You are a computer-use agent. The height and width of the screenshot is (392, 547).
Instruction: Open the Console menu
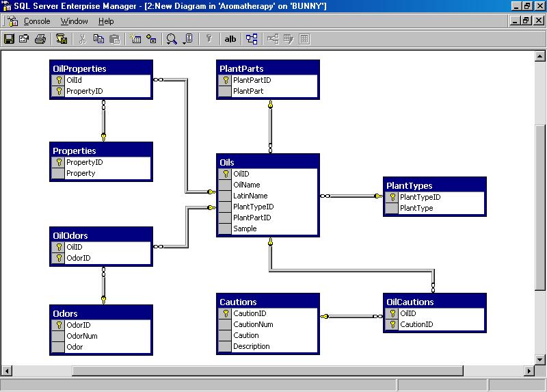tap(37, 21)
